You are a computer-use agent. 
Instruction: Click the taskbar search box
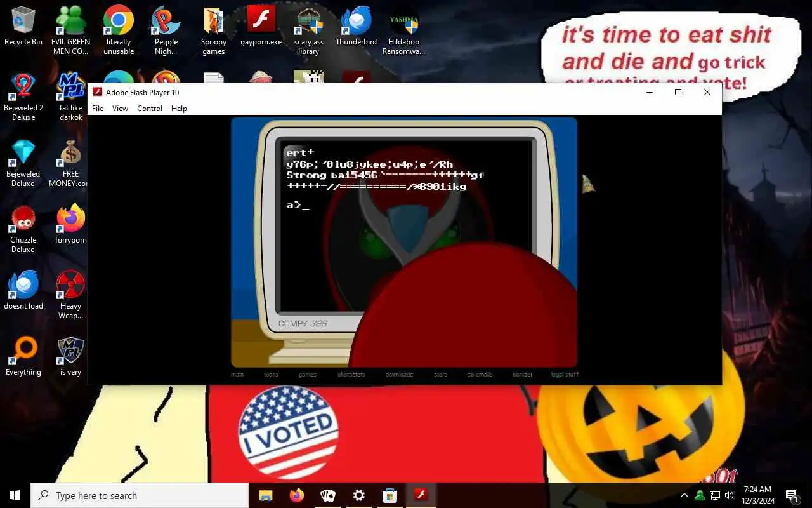(x=140, y=495)
